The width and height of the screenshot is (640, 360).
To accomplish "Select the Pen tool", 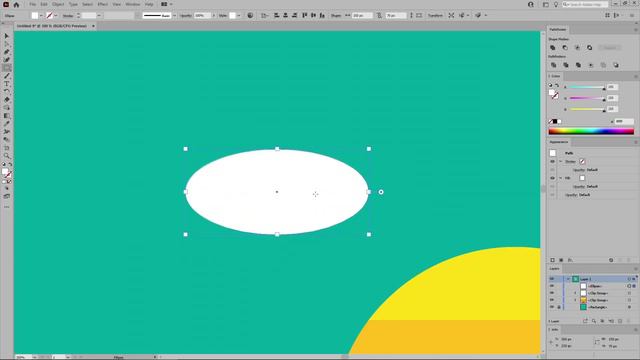I will point(7,52).
